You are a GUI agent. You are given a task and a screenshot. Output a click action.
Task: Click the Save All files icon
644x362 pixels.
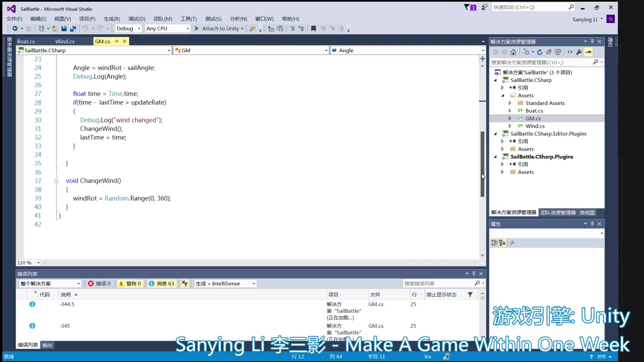coord(73,28)
